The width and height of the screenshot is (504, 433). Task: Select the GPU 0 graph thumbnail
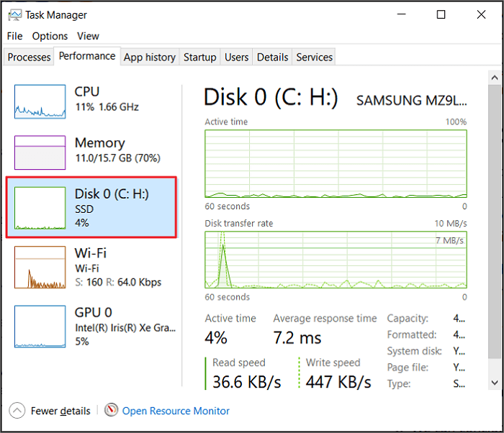pyautogui.click(x=40, y=327)
